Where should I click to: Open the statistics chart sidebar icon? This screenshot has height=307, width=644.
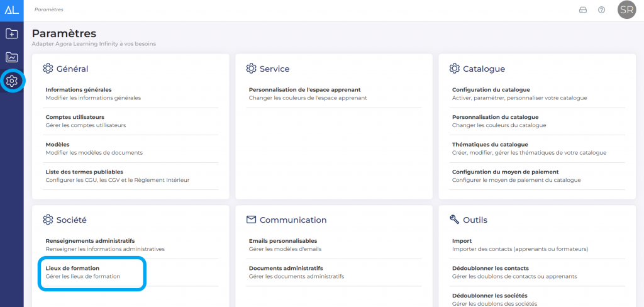[x=11, y=57]
